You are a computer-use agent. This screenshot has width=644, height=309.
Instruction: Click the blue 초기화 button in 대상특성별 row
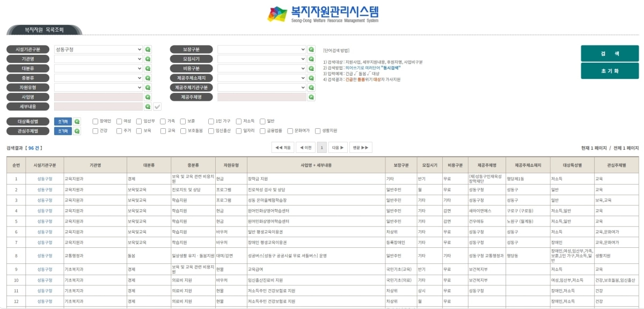coord(63,121)
